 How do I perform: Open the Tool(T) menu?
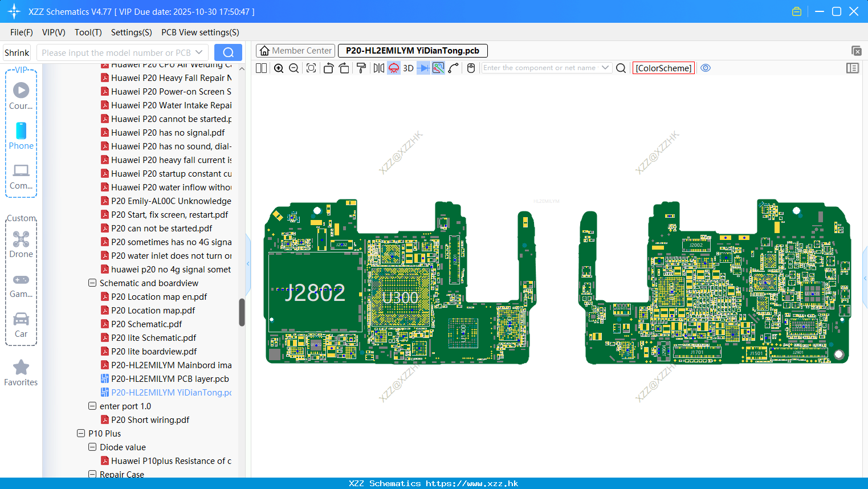pos(88,32)
